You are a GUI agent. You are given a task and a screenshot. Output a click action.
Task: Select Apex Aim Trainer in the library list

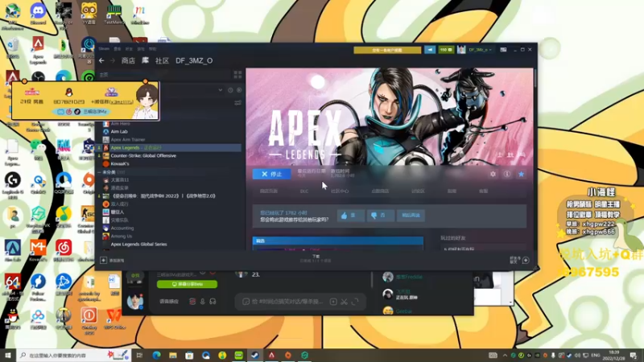(128, 139)
